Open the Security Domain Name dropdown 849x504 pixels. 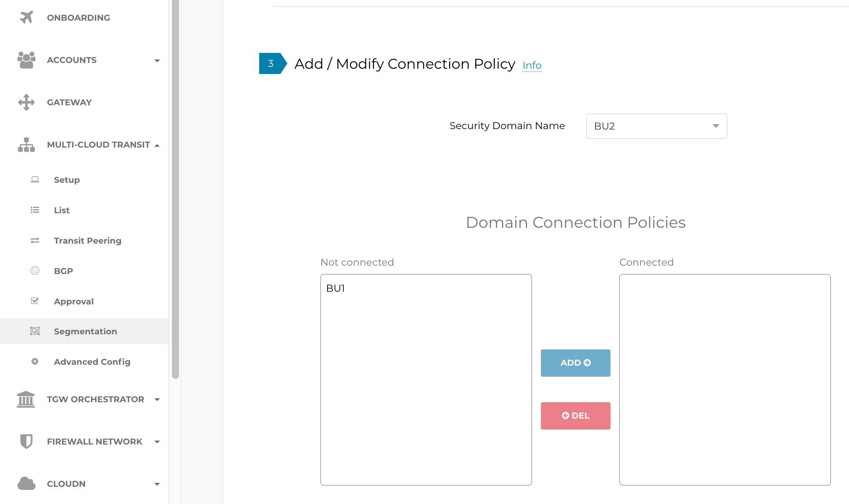click(656, 126)
